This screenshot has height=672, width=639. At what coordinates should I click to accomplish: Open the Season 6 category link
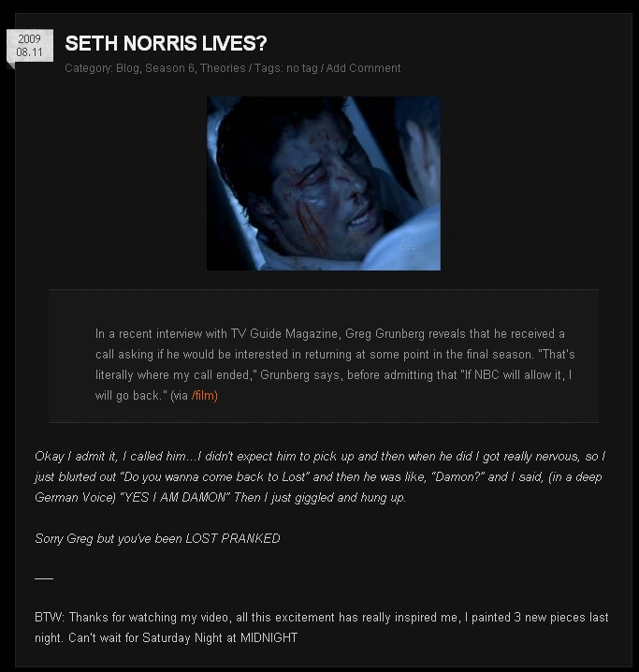click(169, 68)
